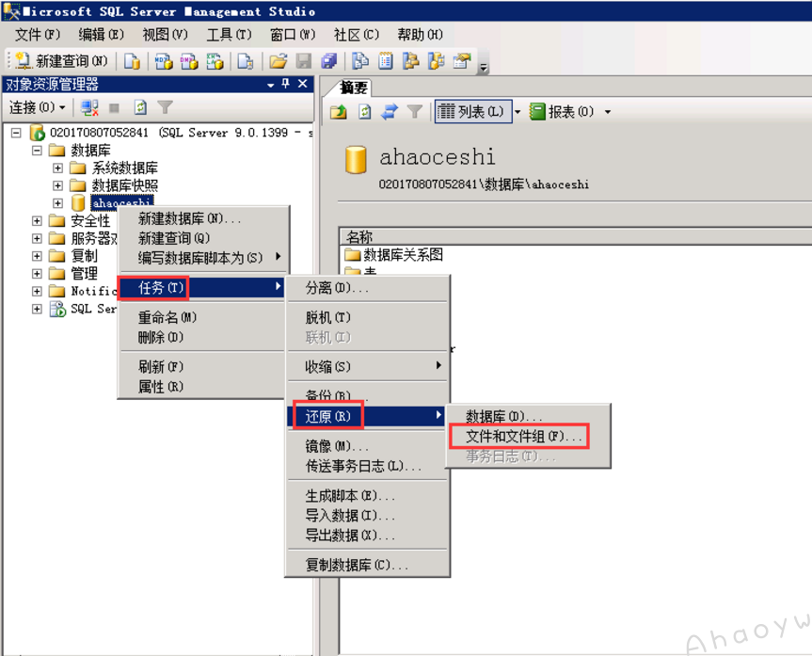Pin the Object Explorer panel with auto-hide
This screenshot has width=812, height=656.
pyautogui.click(x=286, y=85)
